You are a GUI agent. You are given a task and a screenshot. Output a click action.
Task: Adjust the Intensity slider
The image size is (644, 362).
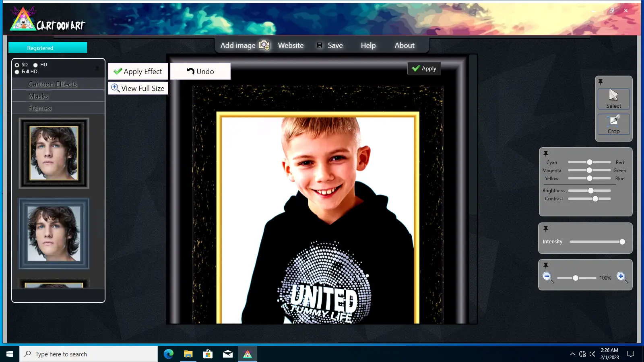tap(597, 242)
